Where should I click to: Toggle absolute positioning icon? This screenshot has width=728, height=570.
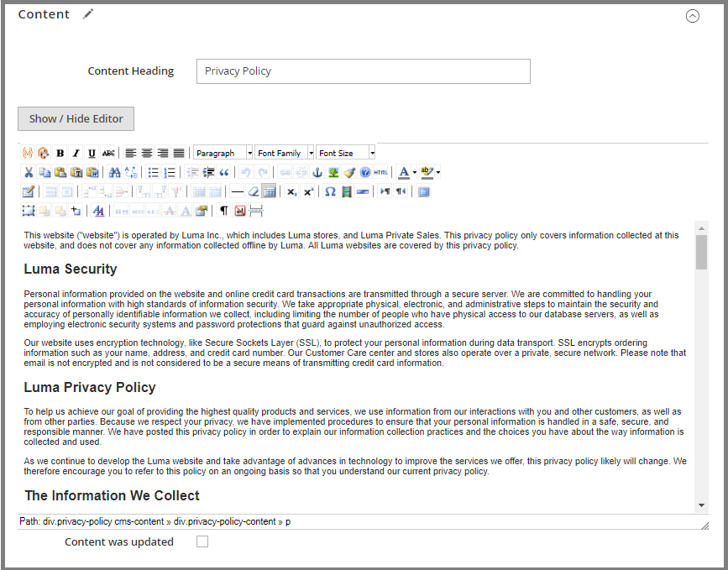click(x=76, y=212)
